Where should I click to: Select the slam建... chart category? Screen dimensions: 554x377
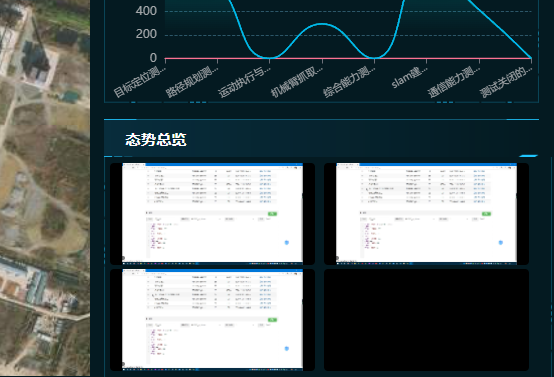[410, 77]
